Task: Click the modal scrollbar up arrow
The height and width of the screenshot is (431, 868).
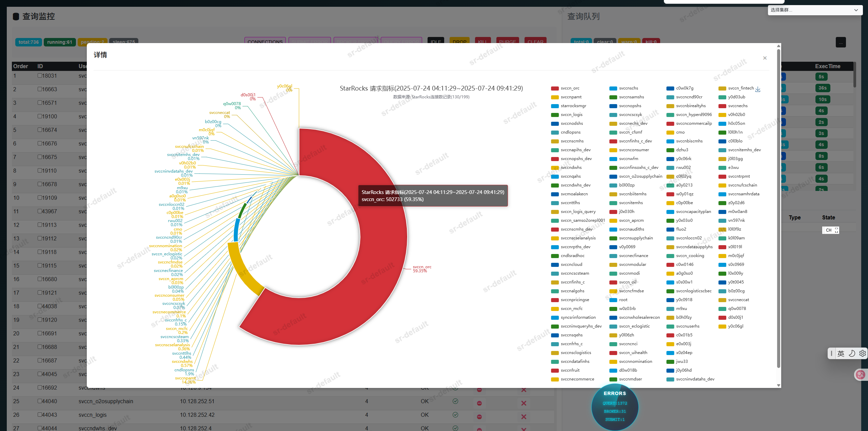Action: point(778,46)
